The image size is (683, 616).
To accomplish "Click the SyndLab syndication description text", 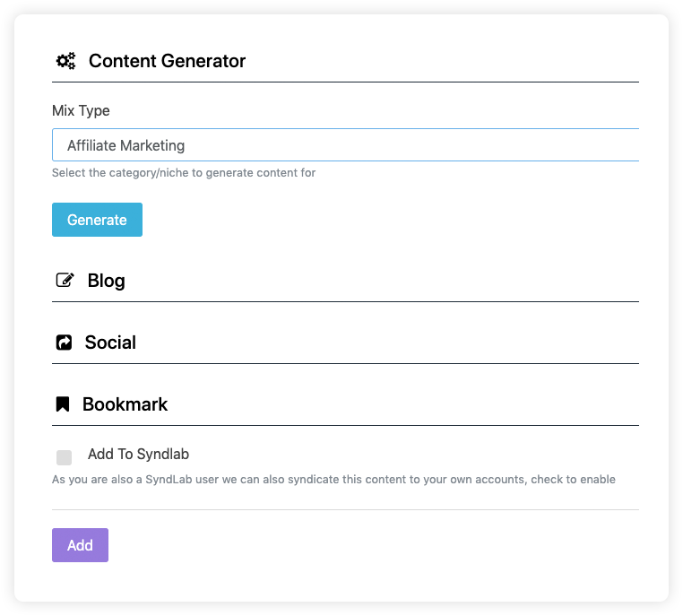I will pos(333,480).
